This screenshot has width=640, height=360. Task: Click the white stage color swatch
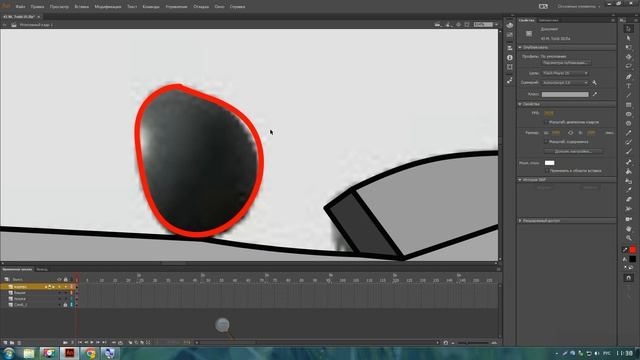[549, 163]
